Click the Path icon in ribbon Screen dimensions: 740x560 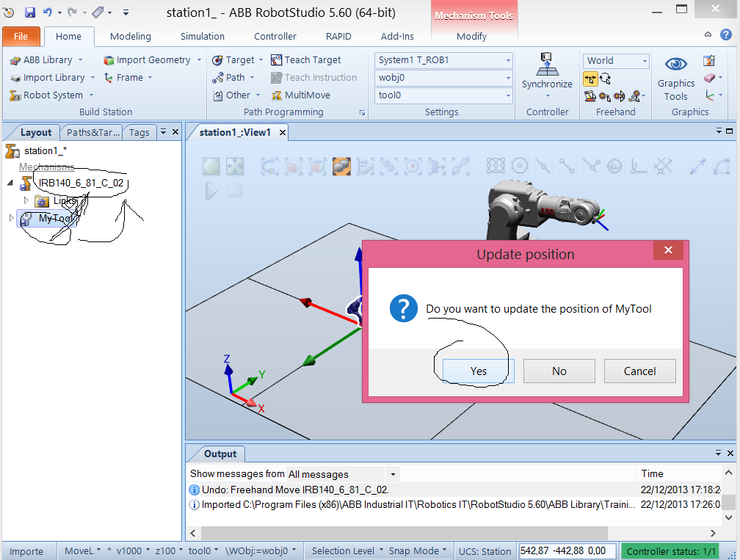pos(217,77)
